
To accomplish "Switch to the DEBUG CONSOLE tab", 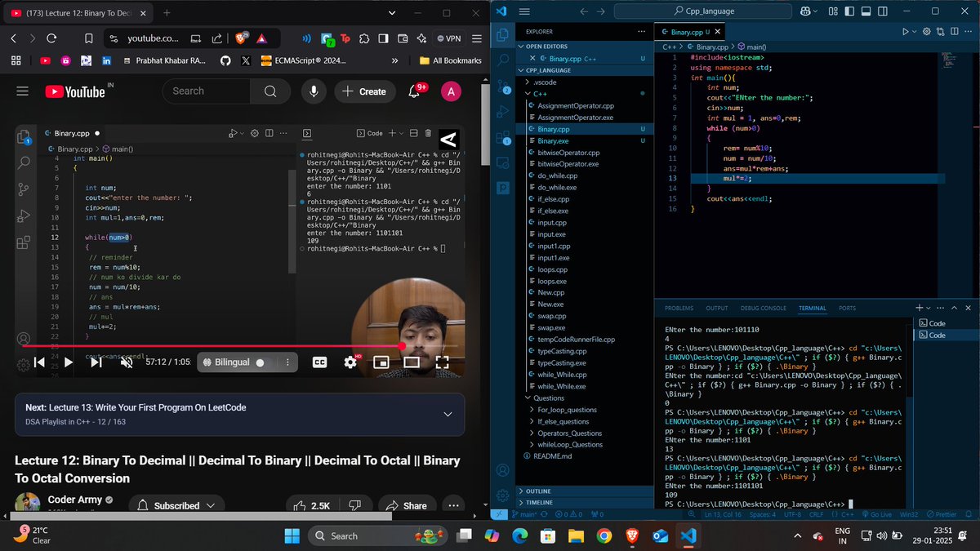I will pyautogui.click(x=763, y=308).
